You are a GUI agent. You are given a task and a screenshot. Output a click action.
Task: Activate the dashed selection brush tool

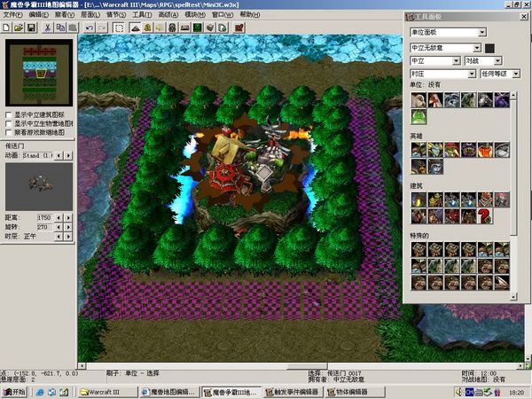pos(120,28)
